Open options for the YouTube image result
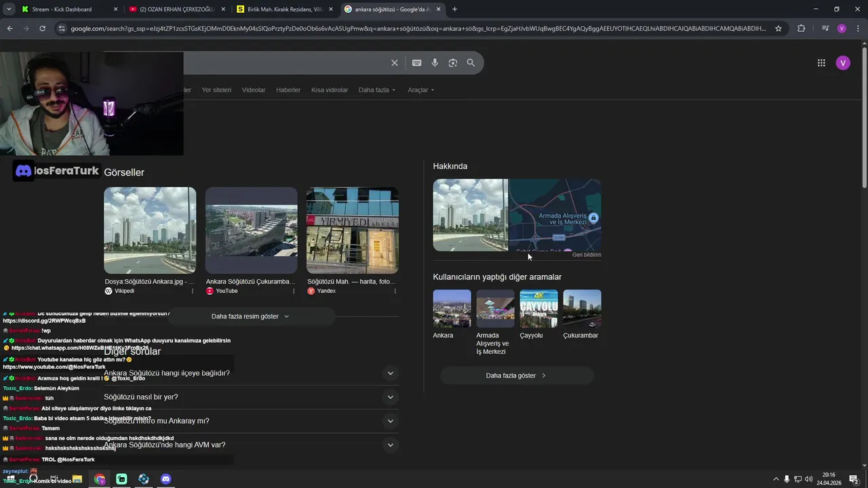 click(x=294, y=291)
